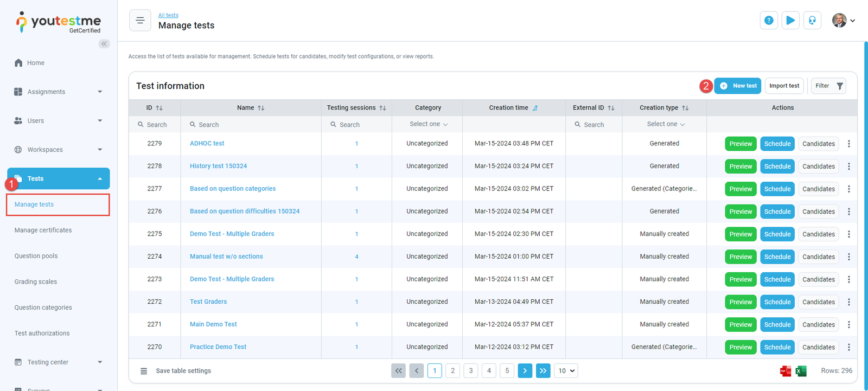The height and width of the screenshot is (391, 868).
Task: Toggle sort on Creation time column
Action: [x=535, y=108]
